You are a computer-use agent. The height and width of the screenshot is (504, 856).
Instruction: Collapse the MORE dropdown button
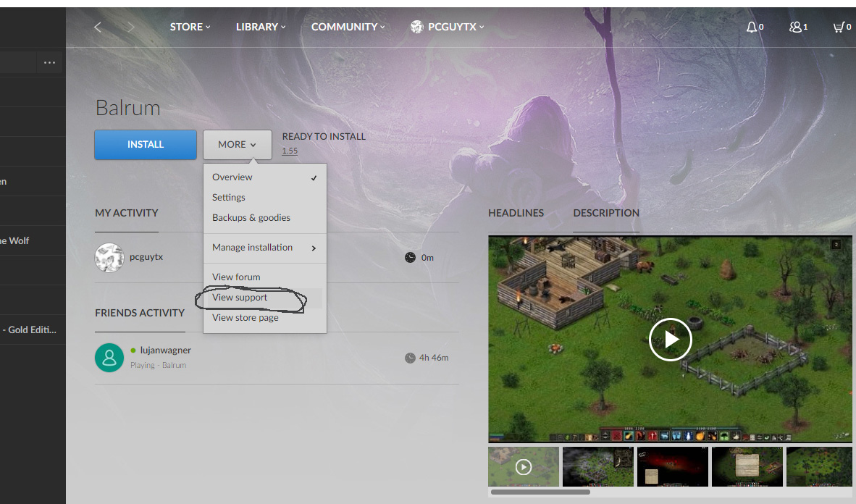coord(238,145)
